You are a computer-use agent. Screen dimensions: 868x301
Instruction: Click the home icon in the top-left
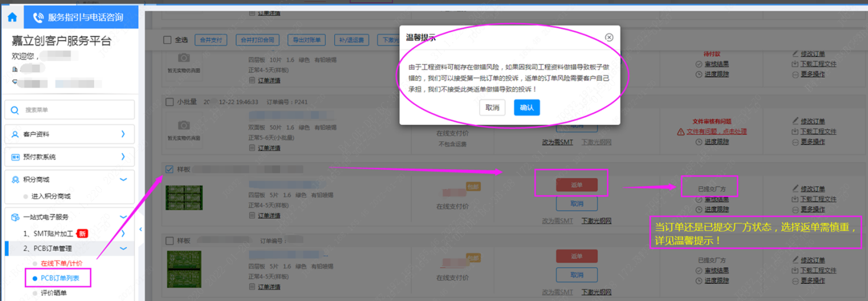(12, 17)
